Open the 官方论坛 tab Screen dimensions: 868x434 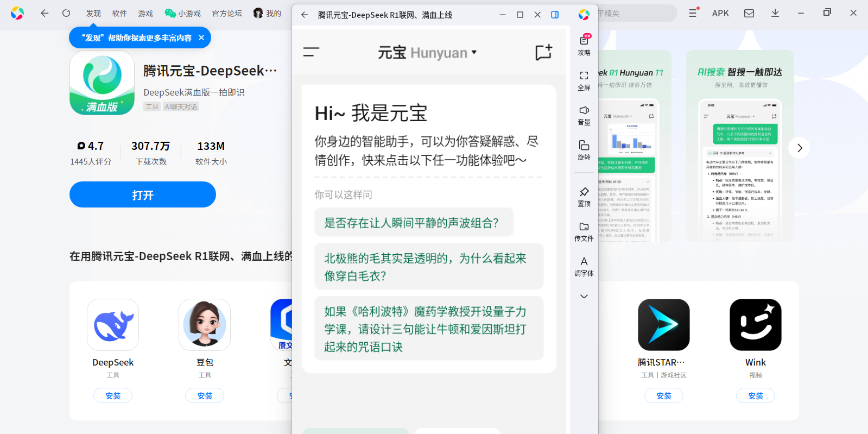227,13
